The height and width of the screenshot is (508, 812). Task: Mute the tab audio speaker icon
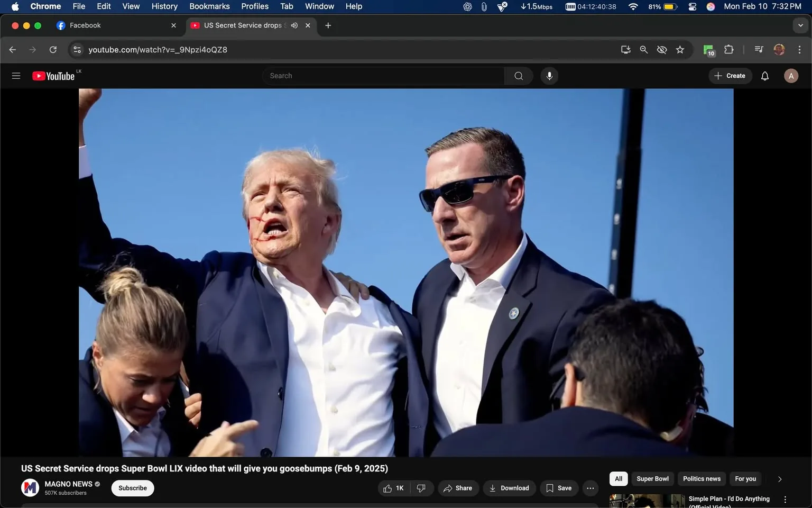click(294, 25)
